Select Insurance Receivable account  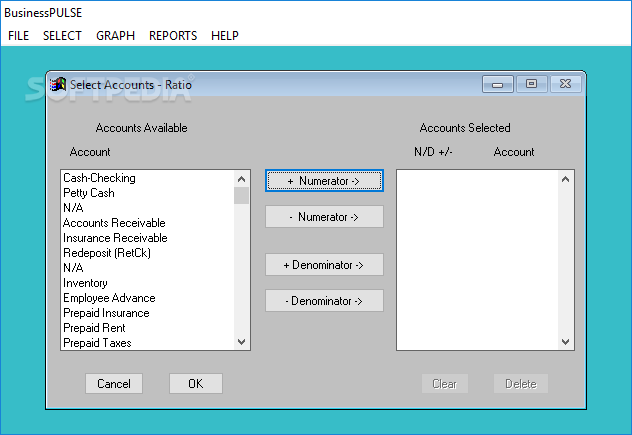coord(148,238)
